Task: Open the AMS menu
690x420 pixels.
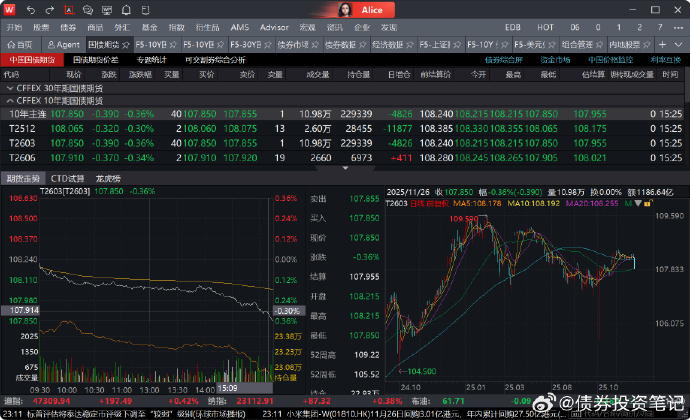Action: click(x=240, y=27)
